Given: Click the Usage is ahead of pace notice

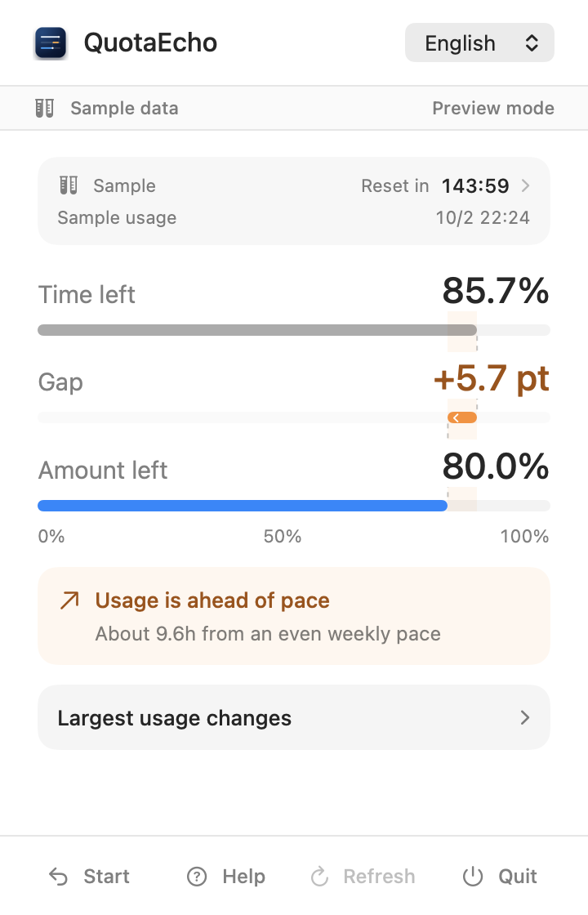Looking at the screenshot, I should (294, 616).
